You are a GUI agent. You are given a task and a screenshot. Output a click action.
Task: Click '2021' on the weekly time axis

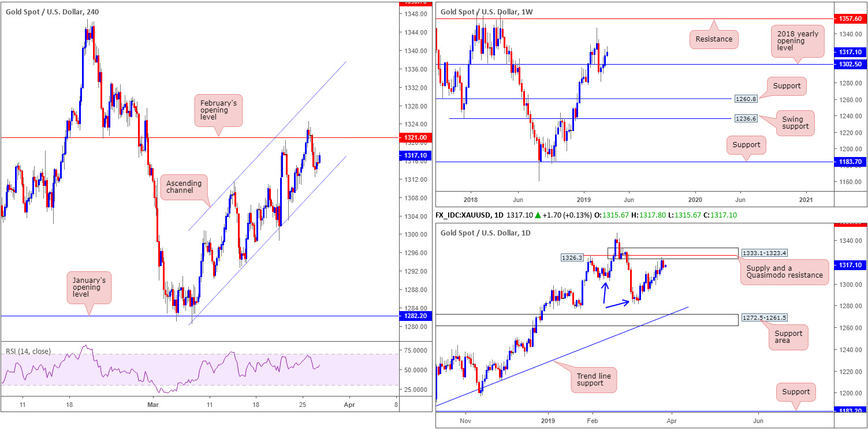(x=807, y=199)
